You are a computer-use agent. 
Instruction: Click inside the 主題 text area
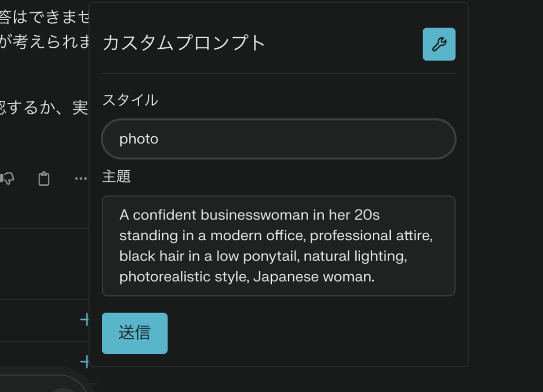[x=278, y=246]
